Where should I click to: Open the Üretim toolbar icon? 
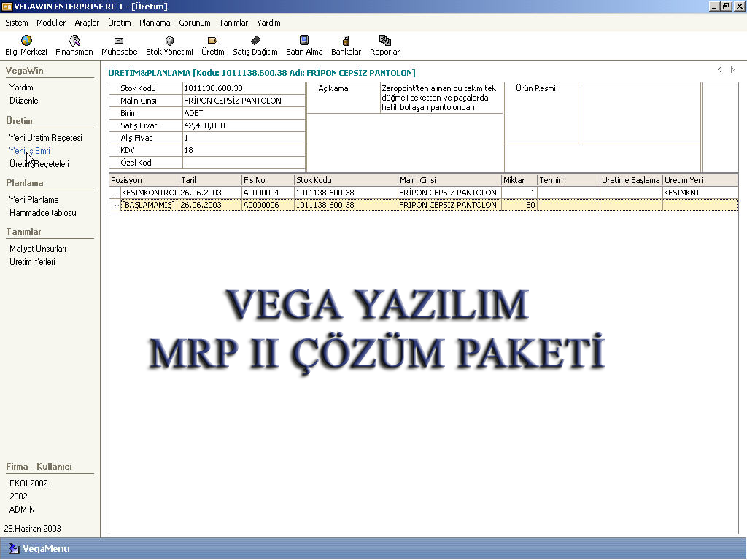[212, 41]
